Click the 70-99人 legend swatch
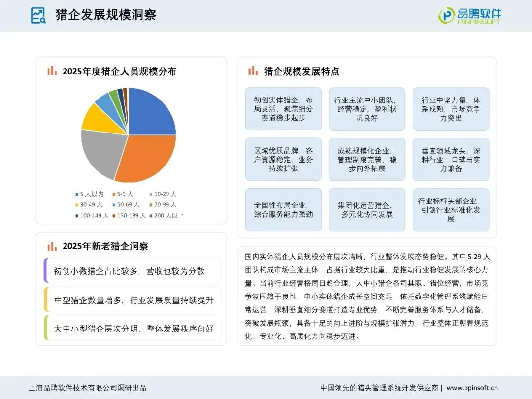532x399 pixels. pos(151,205)
